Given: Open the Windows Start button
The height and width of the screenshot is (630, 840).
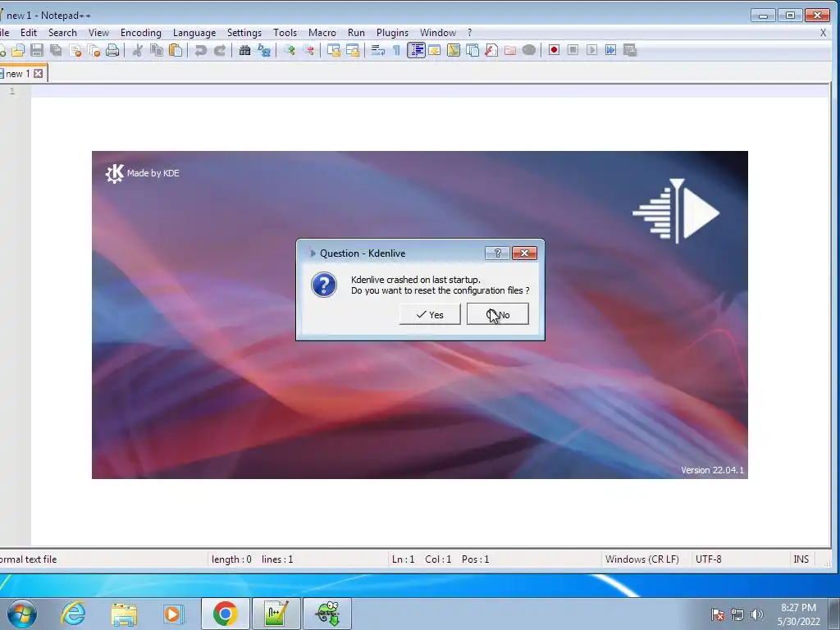Looking at the screenshot, I should pyautogui.click(x=21, y=614).
